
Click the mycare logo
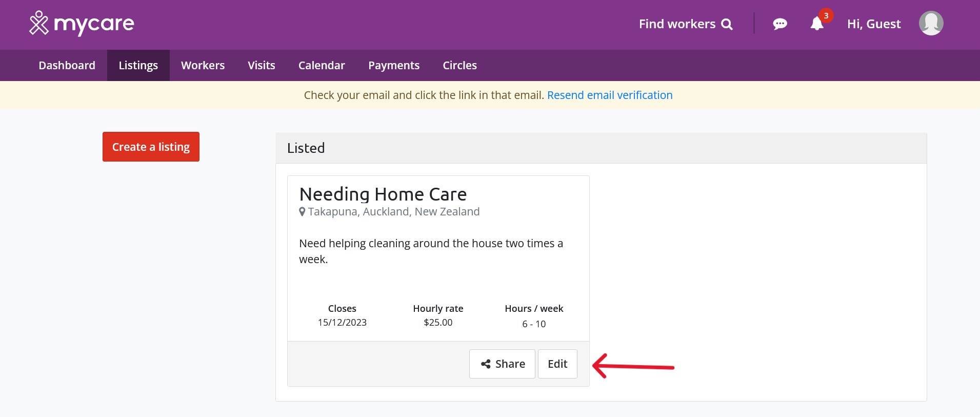pyautogui.click(x=82, y=24)
